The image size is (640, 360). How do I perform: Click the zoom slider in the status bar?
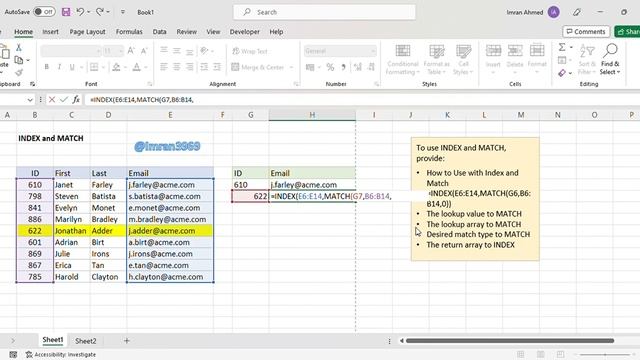click(605, 355)
